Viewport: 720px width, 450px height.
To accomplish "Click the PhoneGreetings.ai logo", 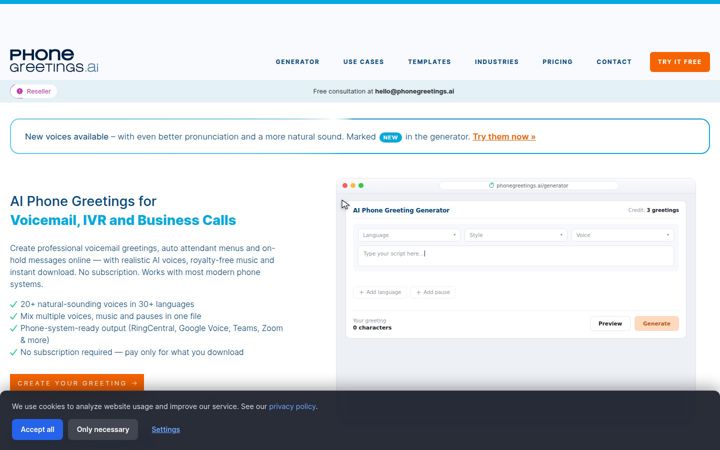I will click(x=54, y=61).
